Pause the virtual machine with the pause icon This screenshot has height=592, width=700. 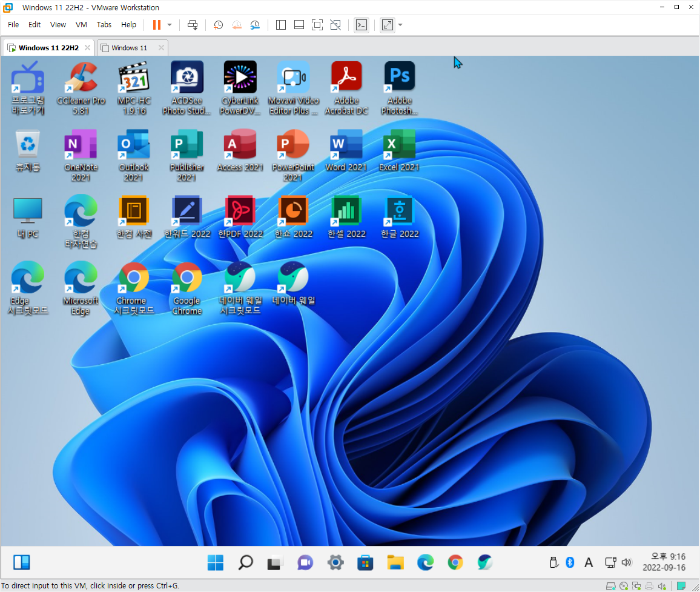[x=157, y=25]
